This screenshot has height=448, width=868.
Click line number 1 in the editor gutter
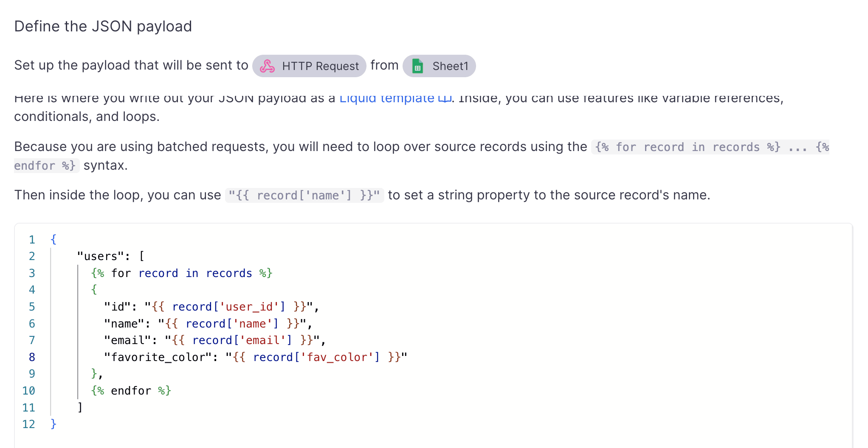(x=31, y=239)
